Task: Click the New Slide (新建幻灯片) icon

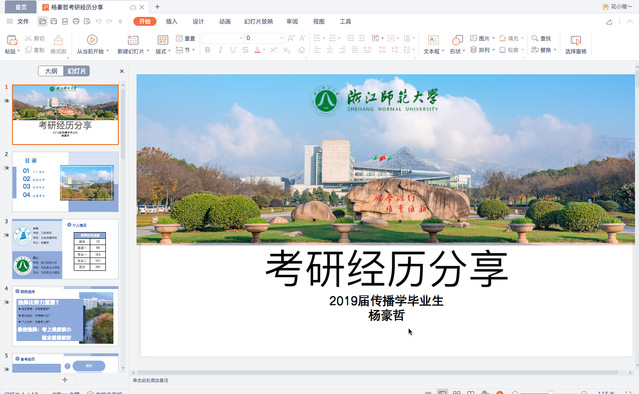Action: click(133, 40)
